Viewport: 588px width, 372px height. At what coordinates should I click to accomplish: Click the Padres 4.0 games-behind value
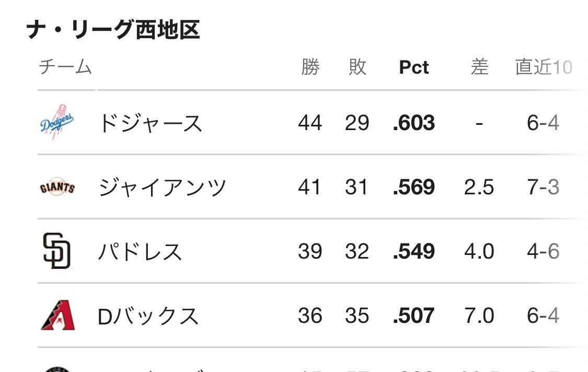pyautogui.click(x=479, y=251)
